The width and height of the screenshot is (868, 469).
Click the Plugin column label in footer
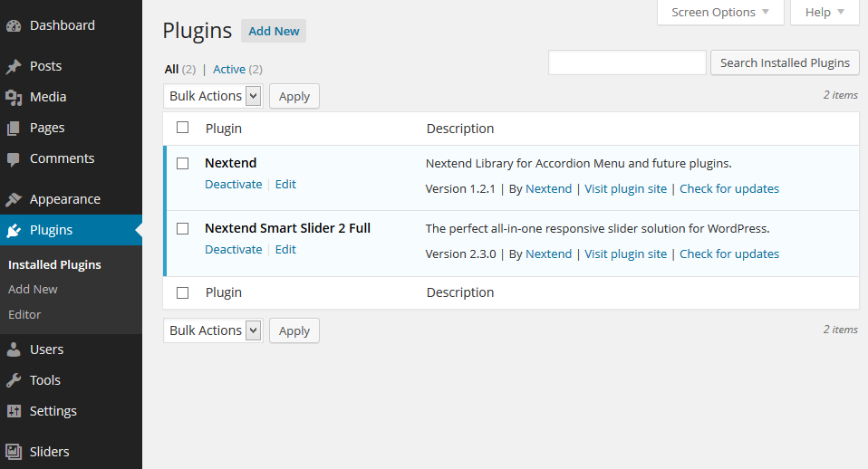pos(224,292)
